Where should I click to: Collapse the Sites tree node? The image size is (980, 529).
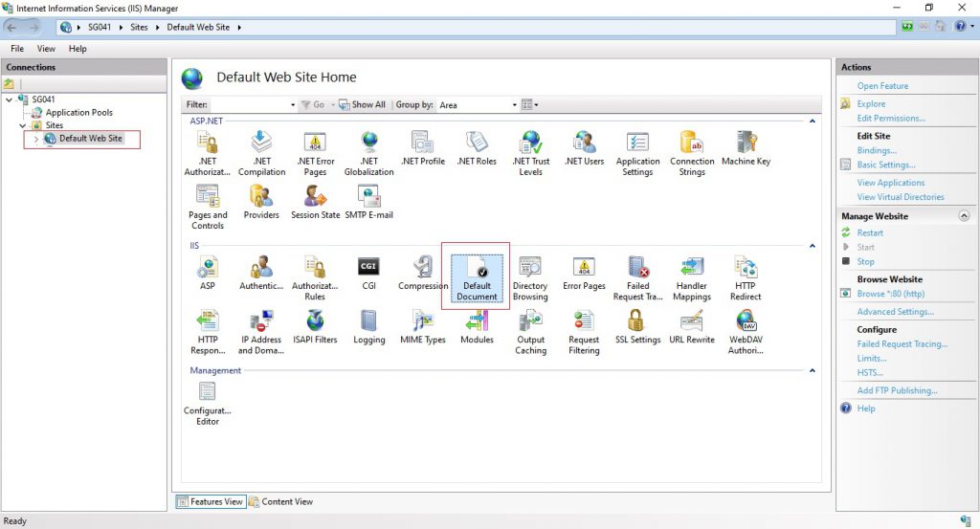click(23, 125)
